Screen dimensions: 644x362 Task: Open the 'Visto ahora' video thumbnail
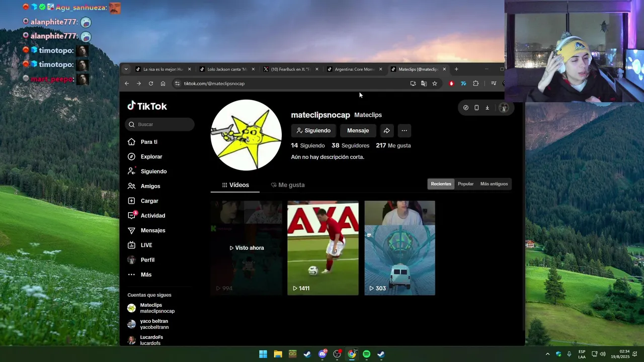coord(247,248)
